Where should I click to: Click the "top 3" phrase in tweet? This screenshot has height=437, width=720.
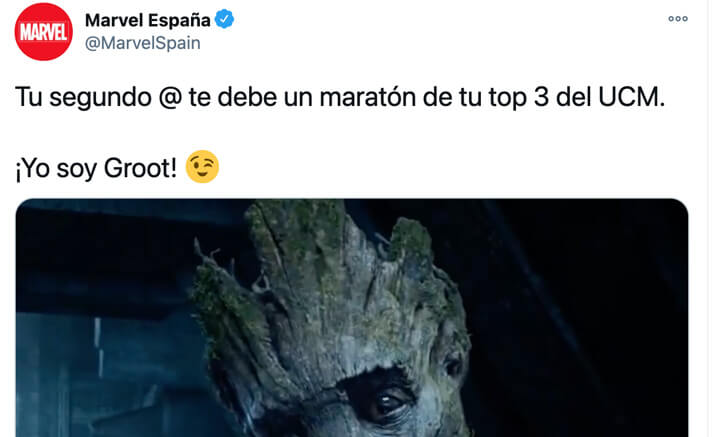coord(518,98)
